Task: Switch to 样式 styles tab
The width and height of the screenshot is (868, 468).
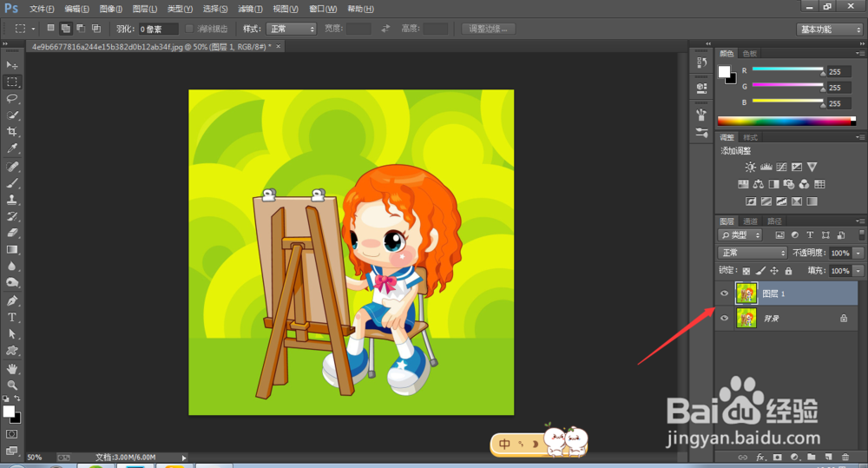Action: click(x=750, y=137)
